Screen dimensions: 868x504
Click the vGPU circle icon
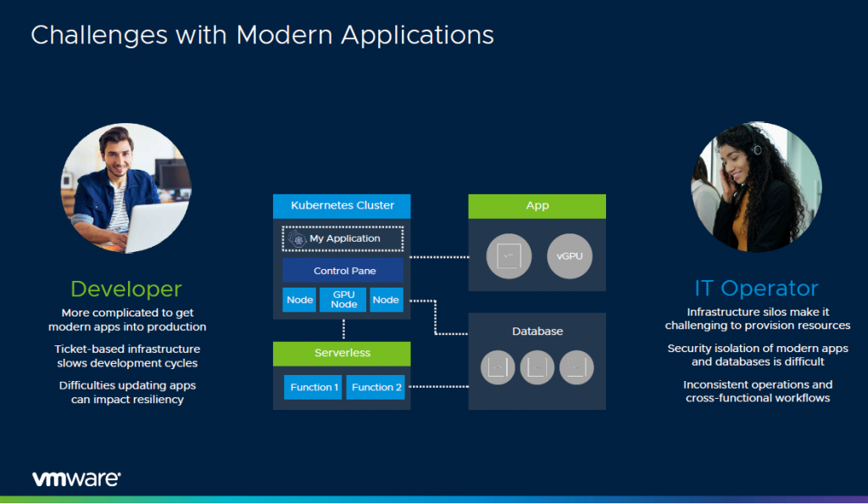tap(570, 255)
